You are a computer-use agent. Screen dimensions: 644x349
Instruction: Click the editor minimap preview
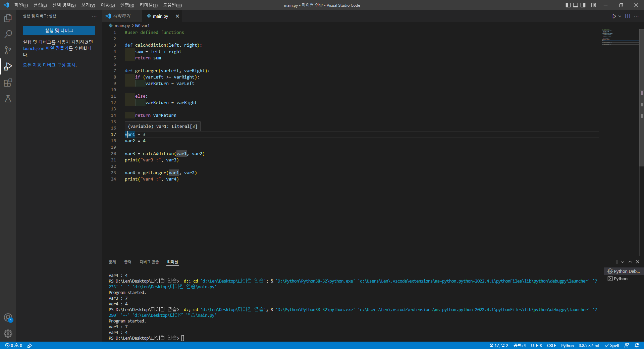click(620, 37)
